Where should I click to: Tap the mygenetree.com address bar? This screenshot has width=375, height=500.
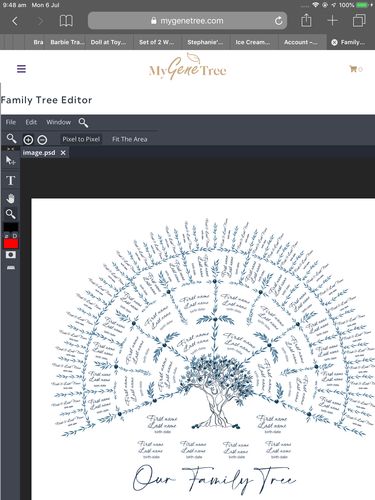pyautogui.click(x=187, y=21)
